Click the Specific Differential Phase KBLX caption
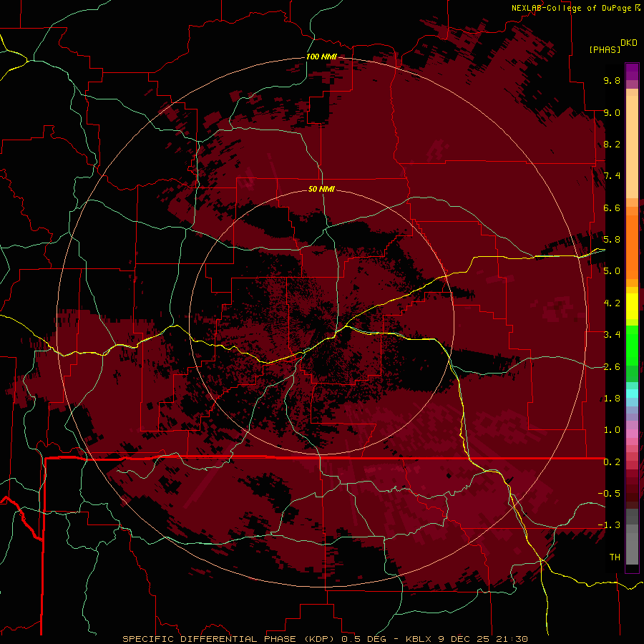Viewport: 644px width, 644px height. (325, 639)
